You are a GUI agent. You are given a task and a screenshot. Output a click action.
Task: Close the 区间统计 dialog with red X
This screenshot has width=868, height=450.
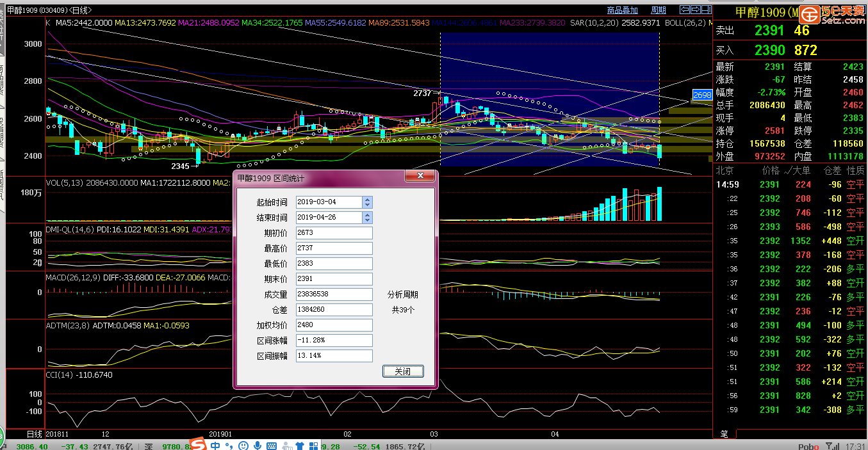pyautogui.click(x=420, y=175)
